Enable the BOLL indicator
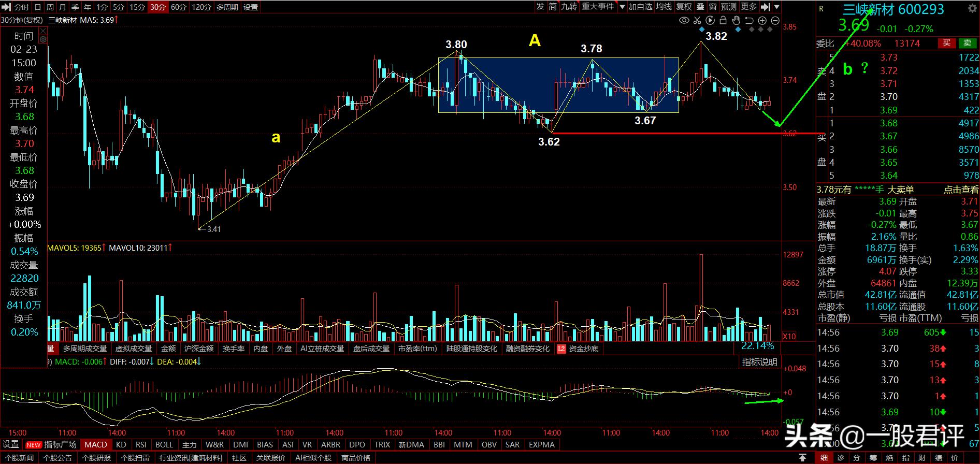The width and height of the screenshot is (980, 464). point(164,444)
